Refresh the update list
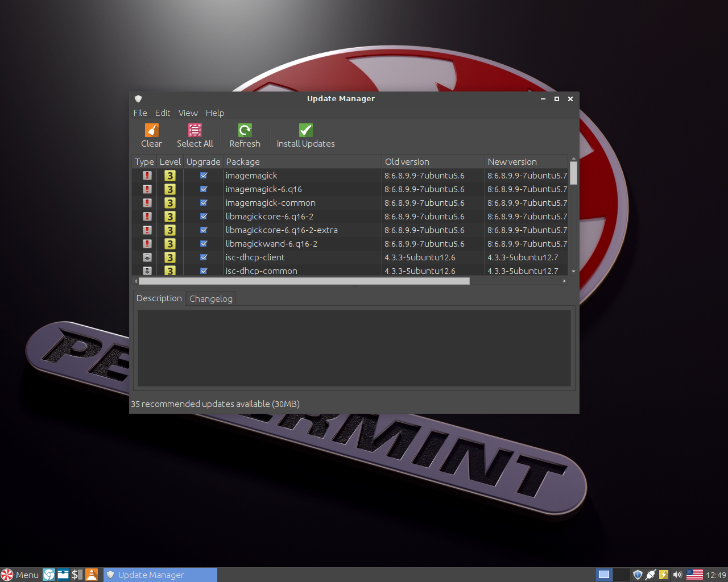 [245, 136]
